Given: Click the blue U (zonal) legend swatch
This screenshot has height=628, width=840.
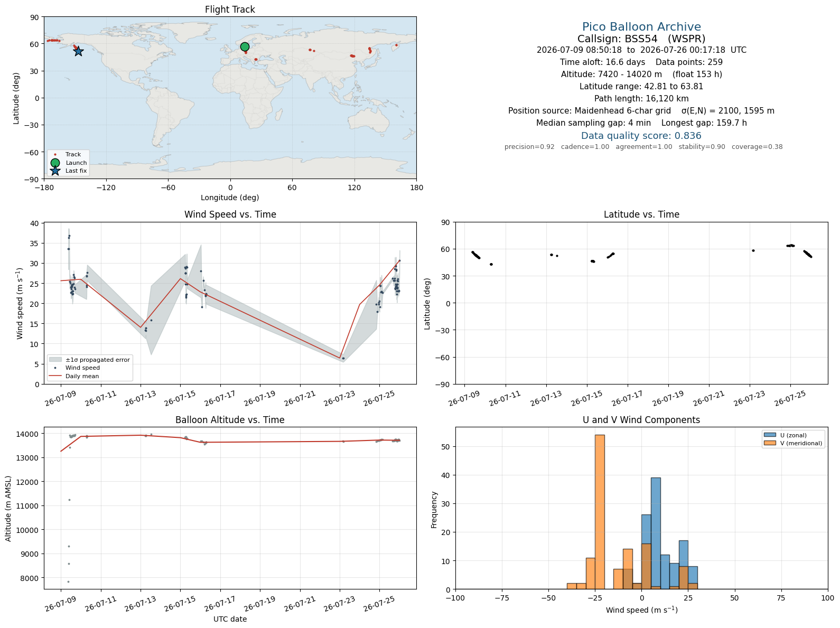Looking at the screenshot, I should click(769, 435).
